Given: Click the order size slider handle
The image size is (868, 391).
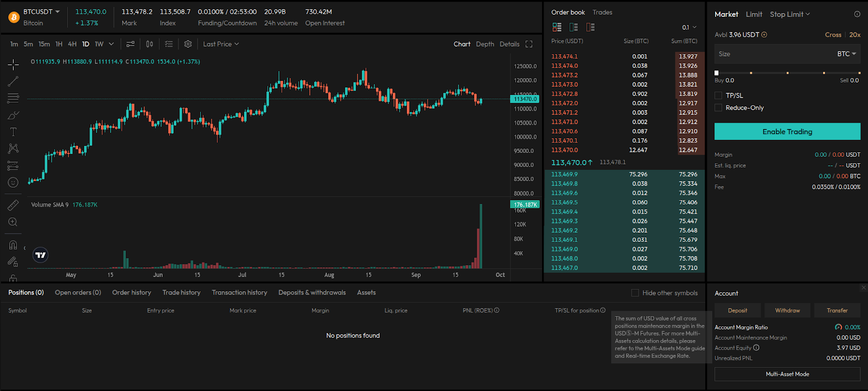Looking at the screenshot, I should [x=717, y=73].
